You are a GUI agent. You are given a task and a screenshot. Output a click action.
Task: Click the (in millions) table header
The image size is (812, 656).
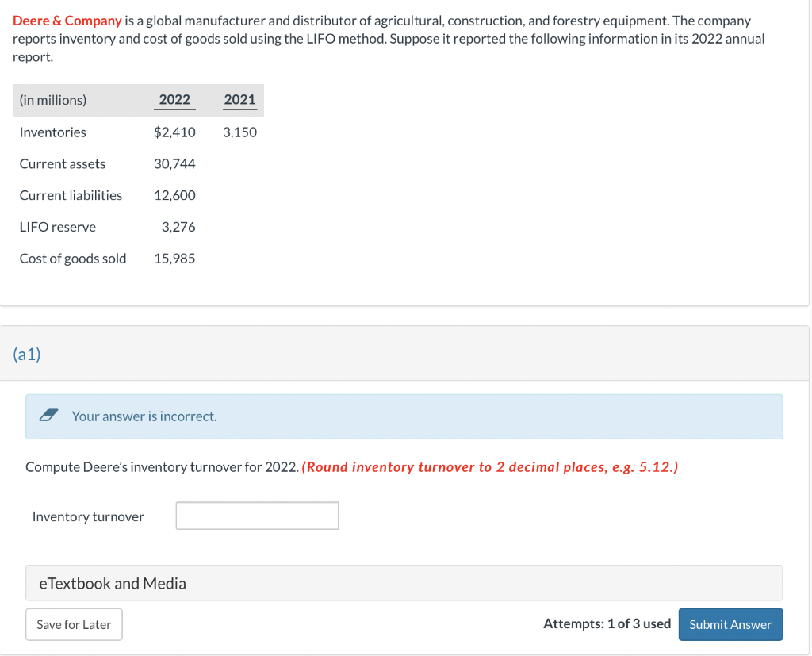pos(53,99)
